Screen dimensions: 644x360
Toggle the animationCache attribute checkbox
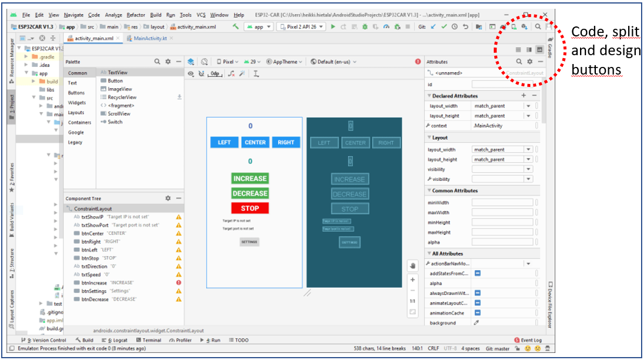(x=478, y=313)
